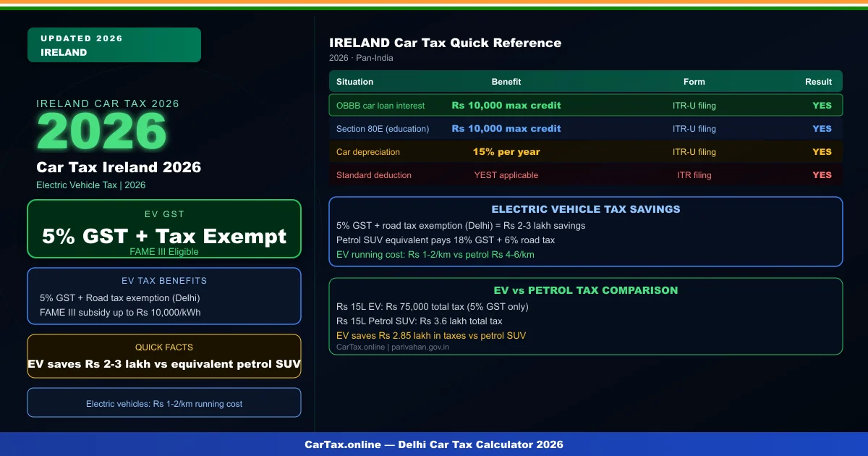Image resolution: width=868 pixels, height=456 pixels.
Task: Click YES result in OBBB car loan row
Action: click(x=822, y=106)
